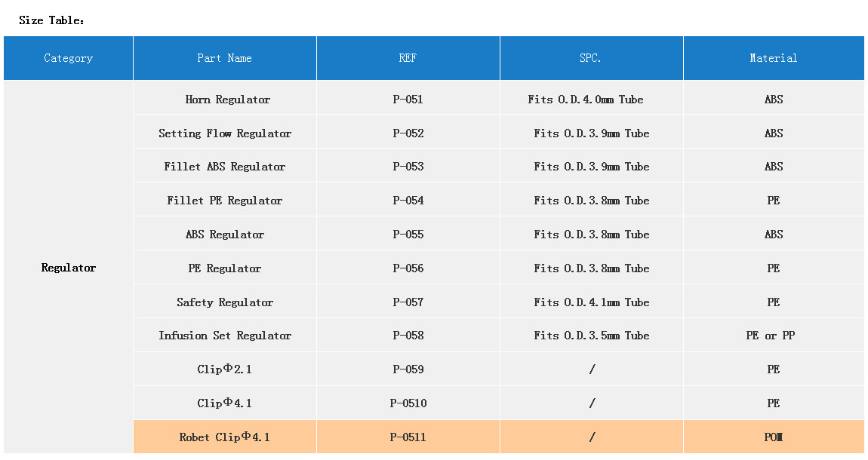This screenshot has width=868, height=460.
Task: Click reference number P-056
Action: (x=408, y=268)
